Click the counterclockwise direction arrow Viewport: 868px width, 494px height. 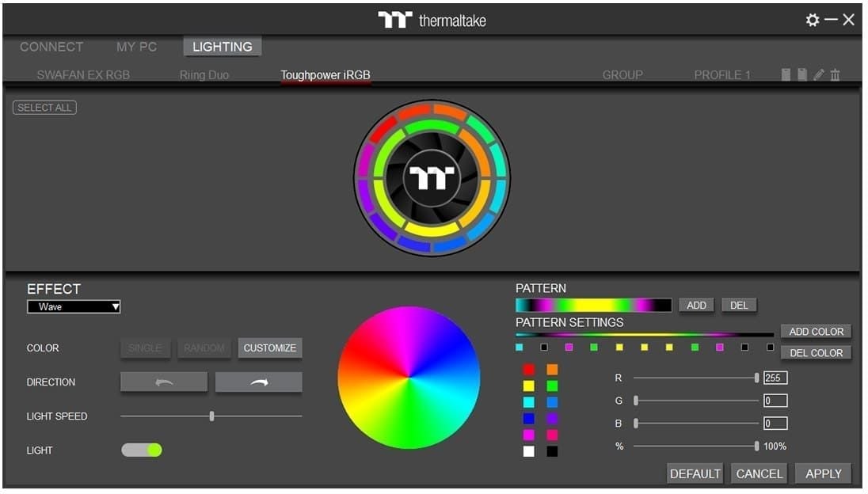pos(164,382)
